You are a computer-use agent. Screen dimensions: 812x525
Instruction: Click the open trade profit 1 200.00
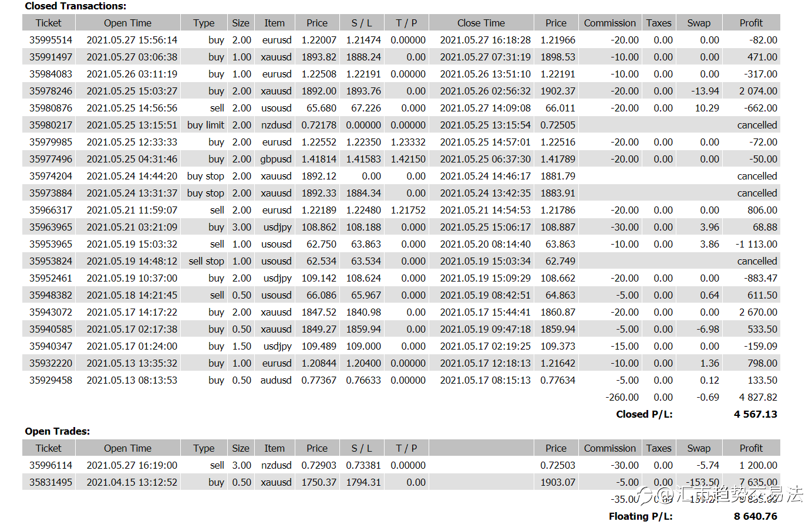[758, 465]
